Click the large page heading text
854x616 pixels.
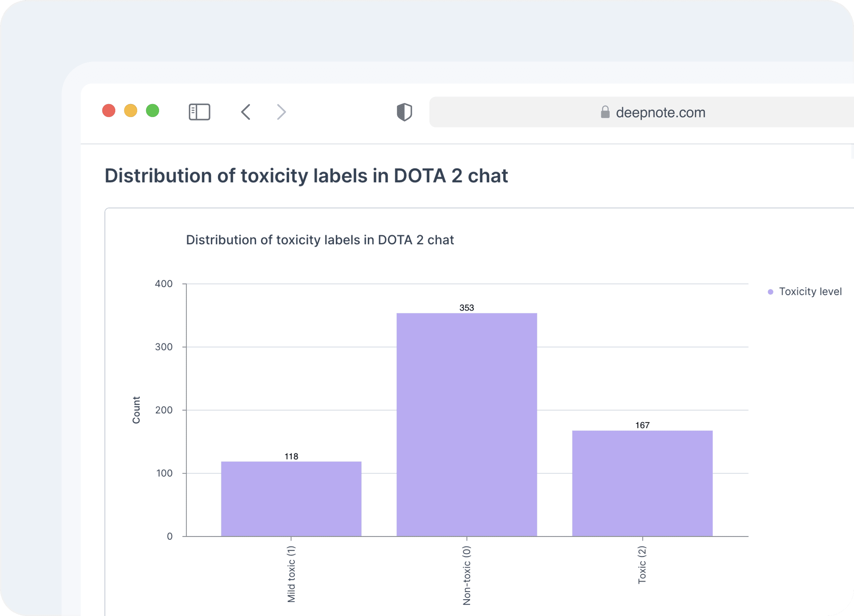(306, 176)
